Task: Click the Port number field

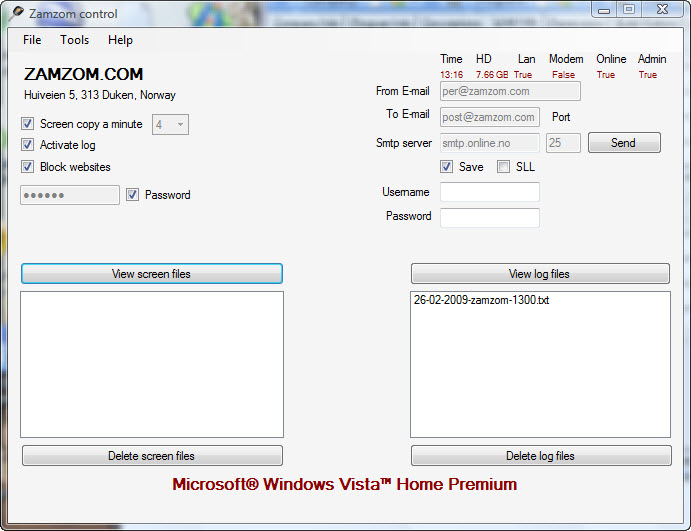Action: pyautogui.click(x=563, y=143)
